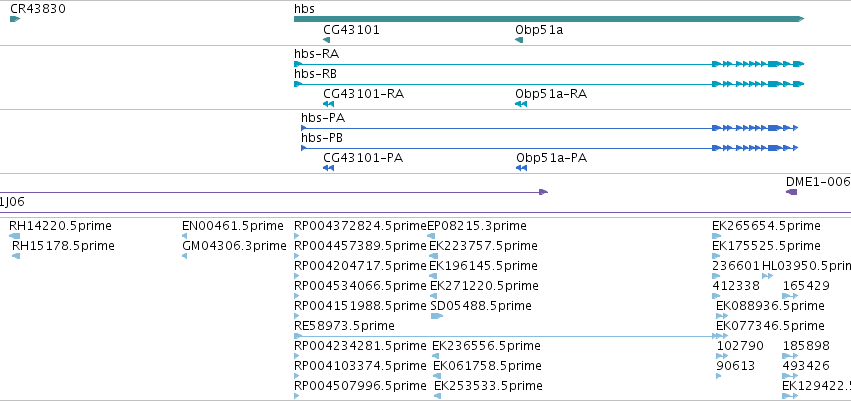Click the RH14220.5prime EST glyph
Image resolution: width=851 pixels, height=401 pixels.
(15, 236)
